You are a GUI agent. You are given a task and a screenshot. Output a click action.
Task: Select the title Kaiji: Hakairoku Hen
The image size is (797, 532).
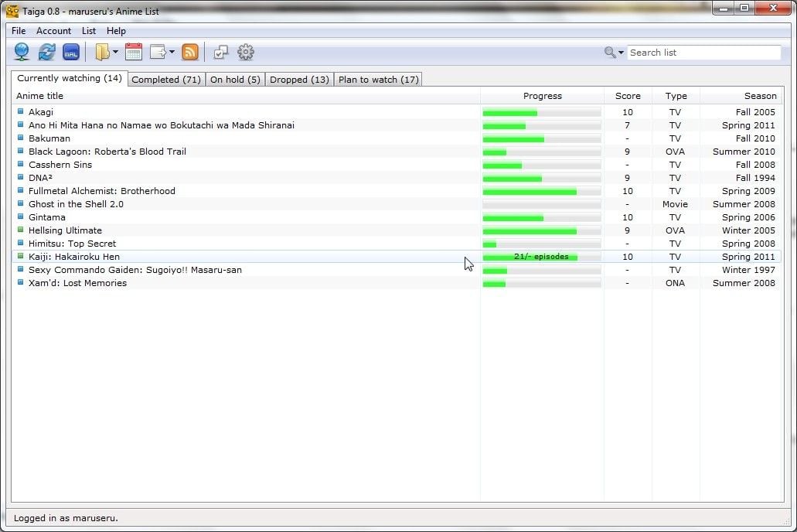(x=74, y=257)
